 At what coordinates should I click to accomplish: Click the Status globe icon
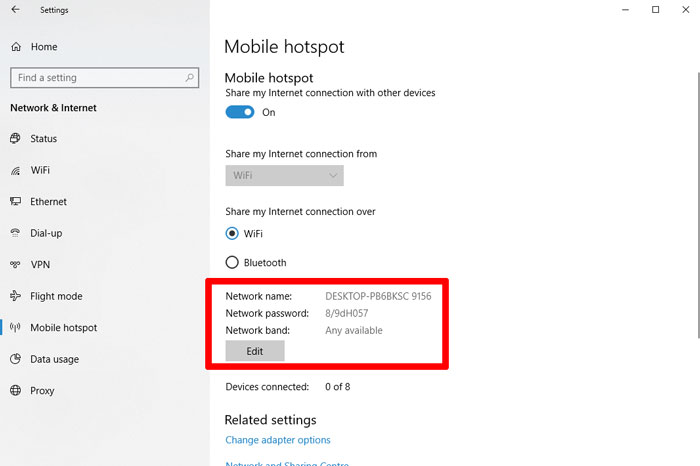15,138
